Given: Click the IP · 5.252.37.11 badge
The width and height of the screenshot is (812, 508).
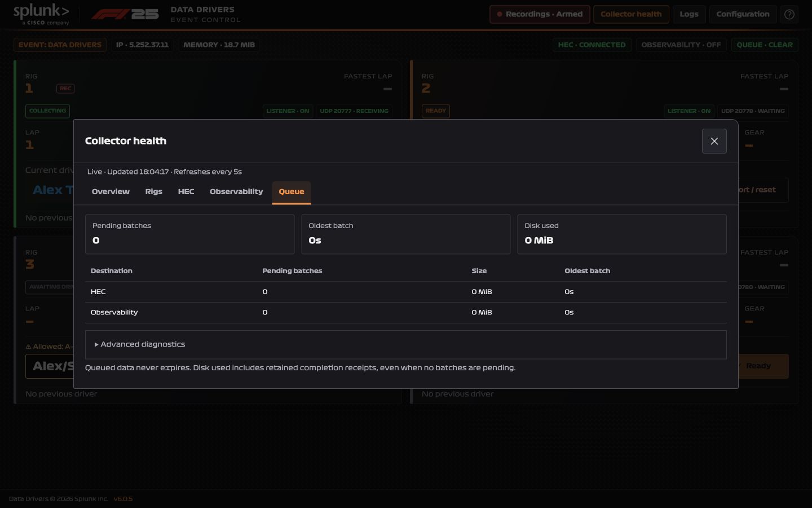Looking at the screenshot, I should (x=142, y=45).
